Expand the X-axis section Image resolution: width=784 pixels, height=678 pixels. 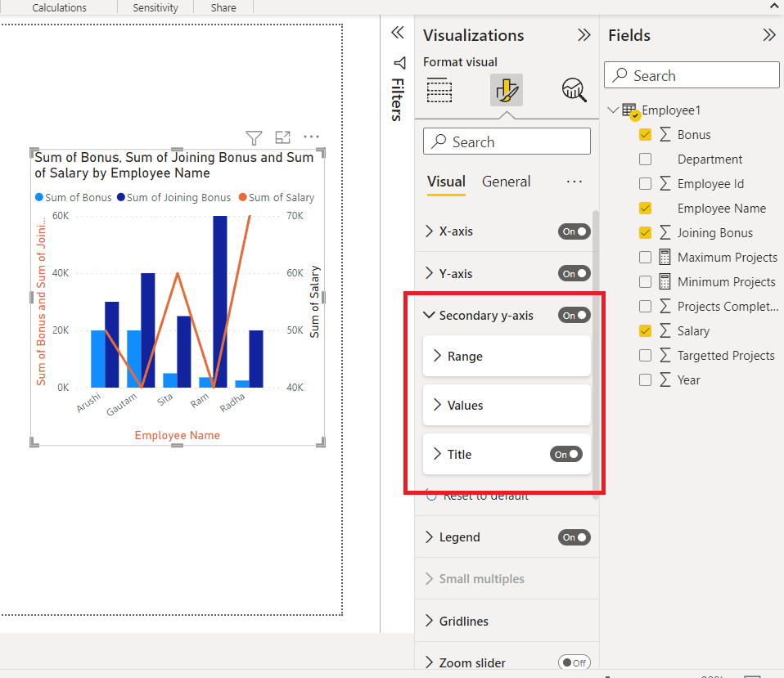pyautogui.click(x=429, y=231)
